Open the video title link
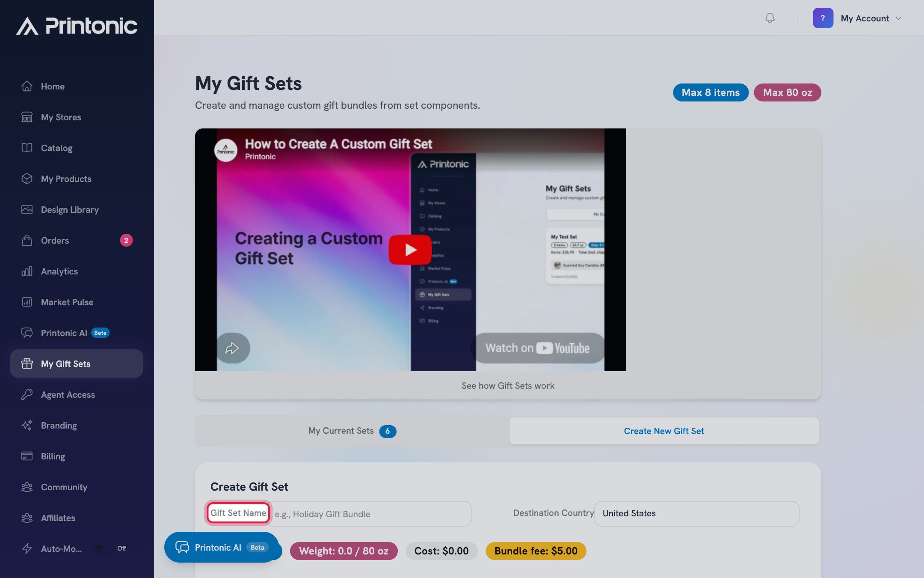 (338, 144)
